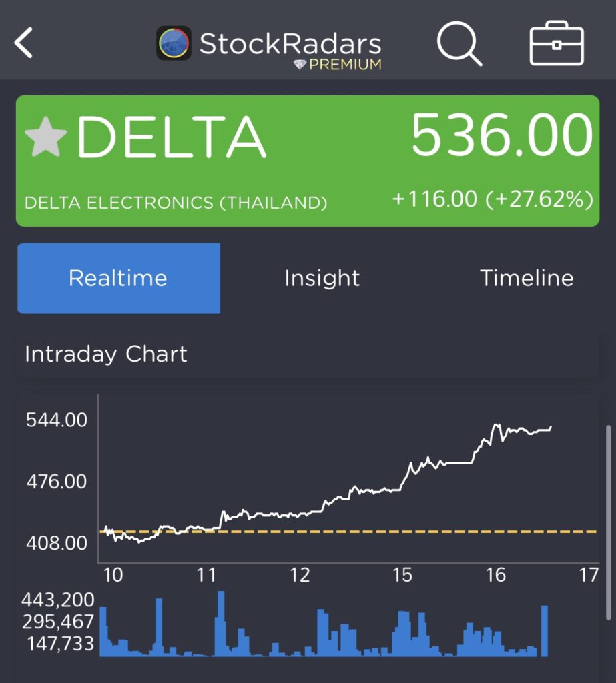Click the 15 hour marker on chart axis
Screen dimensions: 616x683
click(x=402, y=575)
